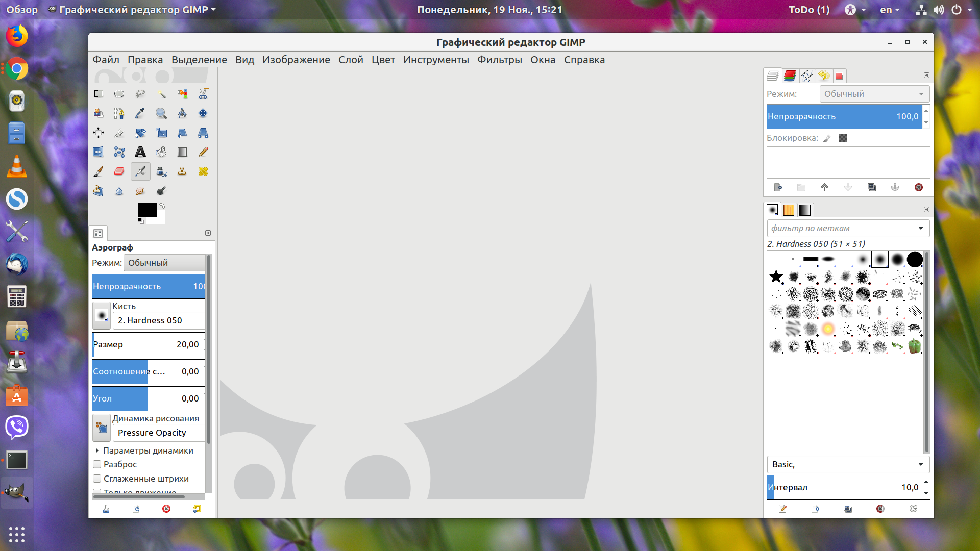Click the create new layer icon

pyautogui.click(x=778, y=187)
